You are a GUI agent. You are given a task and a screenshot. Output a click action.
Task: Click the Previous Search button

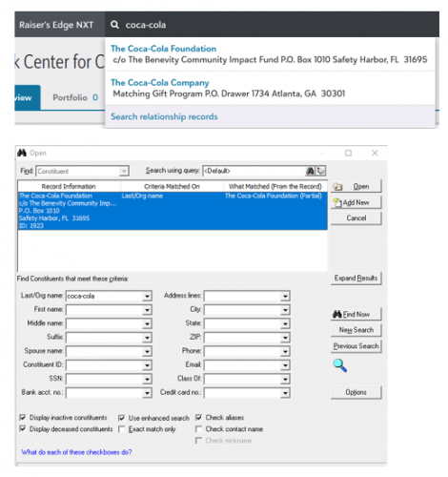tap(356, 346)
